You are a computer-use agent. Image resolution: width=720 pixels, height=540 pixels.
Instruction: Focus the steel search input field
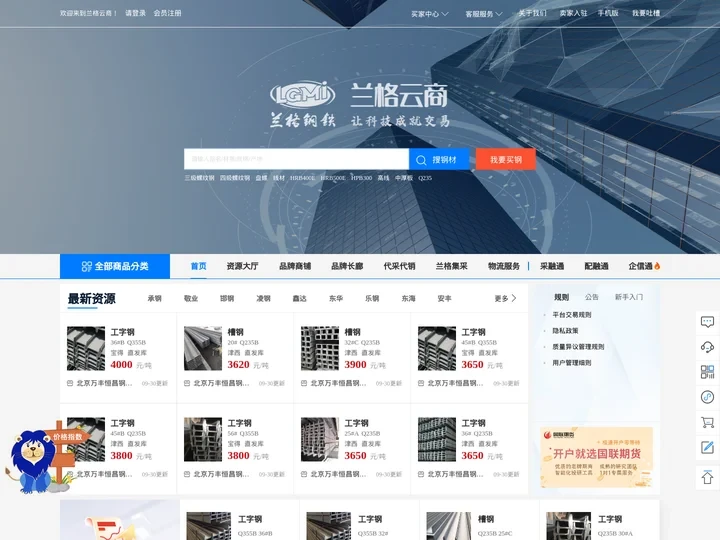pyautogui.click(x=296, y=159)
